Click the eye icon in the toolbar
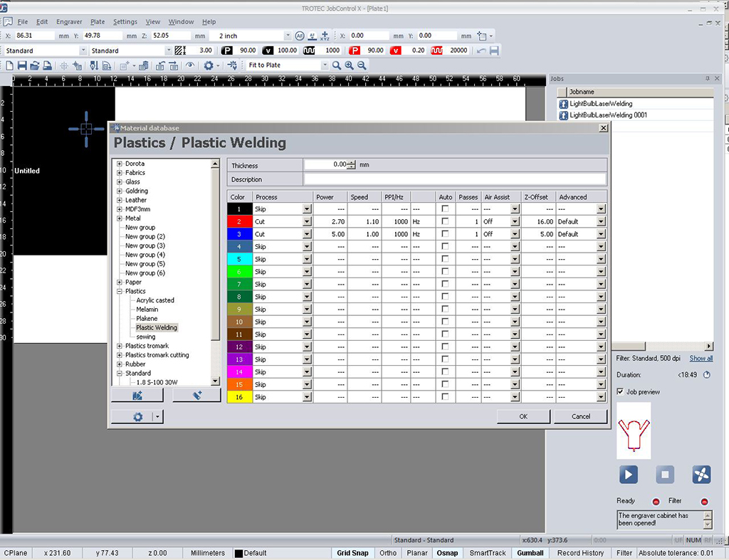This screenshot has width=729, height=560. tap(189, 65)
